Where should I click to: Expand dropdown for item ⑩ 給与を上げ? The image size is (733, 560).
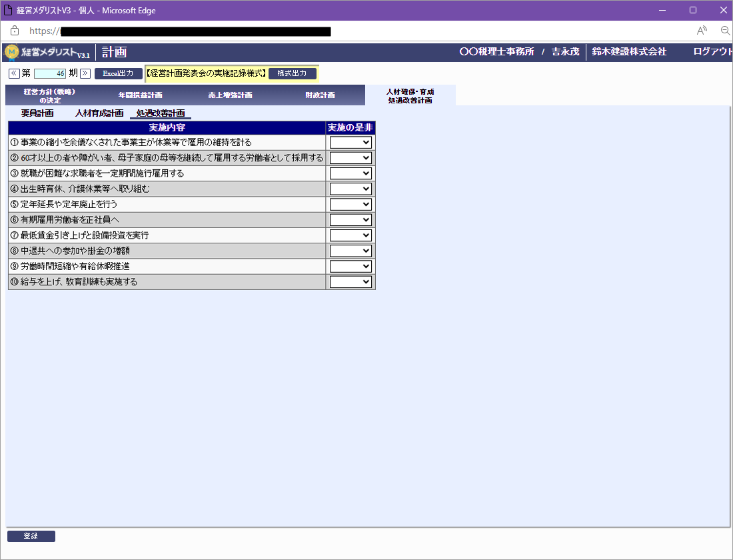click(351, 282)
